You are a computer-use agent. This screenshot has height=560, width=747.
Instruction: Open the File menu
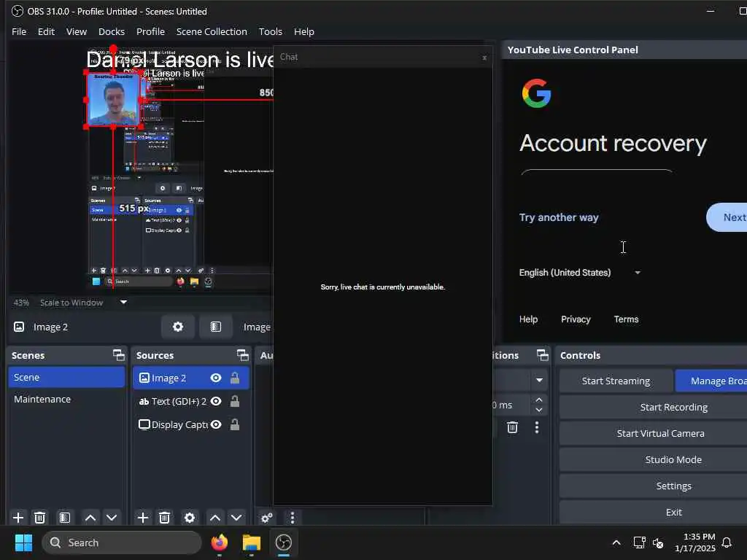[19, 31]
